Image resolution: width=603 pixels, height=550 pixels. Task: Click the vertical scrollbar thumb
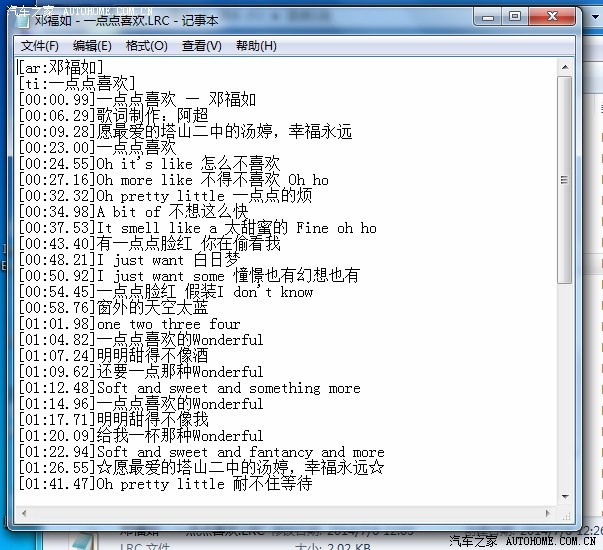[x=564, y=180]
